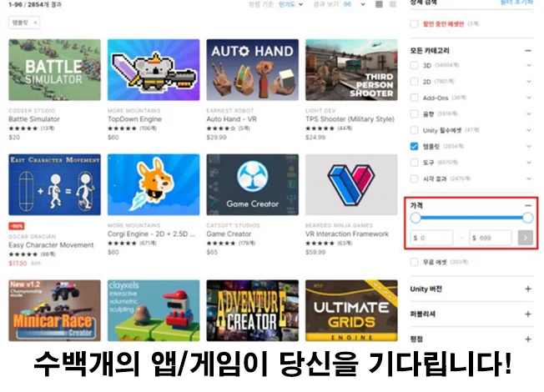Expand the 퍼블리셔 section
Image resolution: width=544 pixels, height=392 pixels.
coord(528,314)
